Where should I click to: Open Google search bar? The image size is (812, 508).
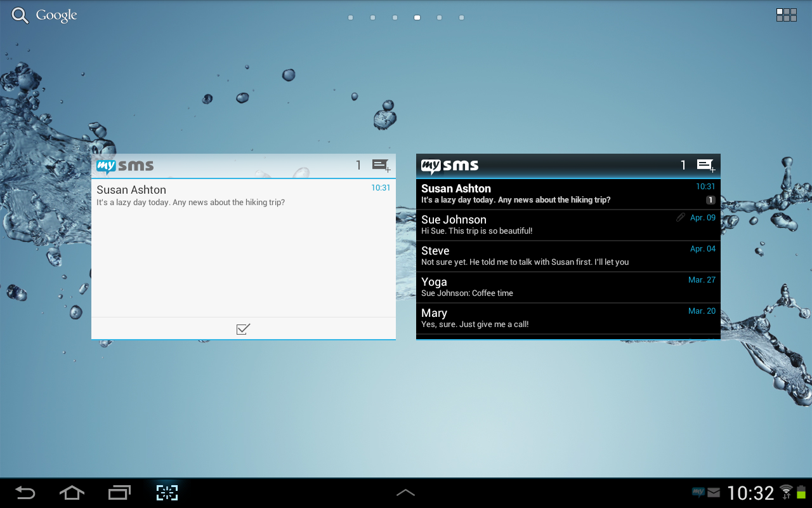[x=44, y=16]
